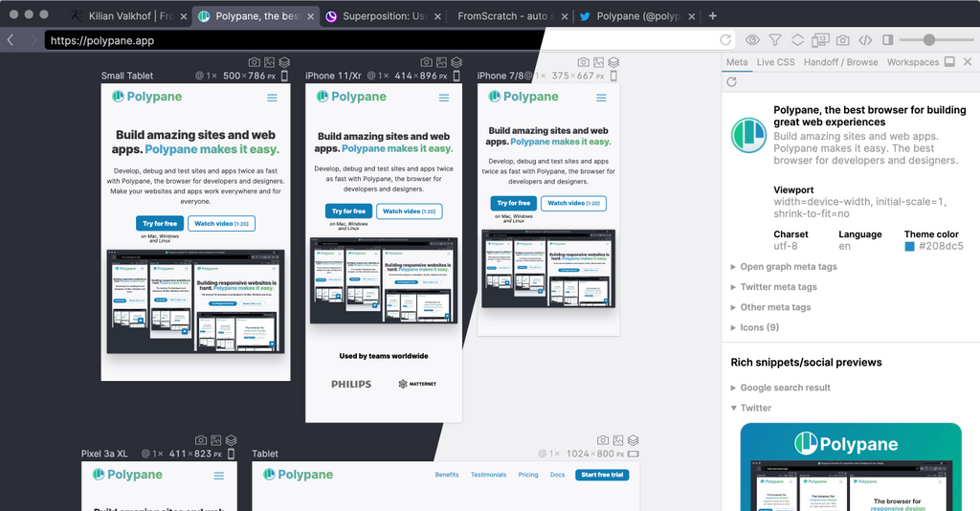Collapse the Twitter social preview

751,408
